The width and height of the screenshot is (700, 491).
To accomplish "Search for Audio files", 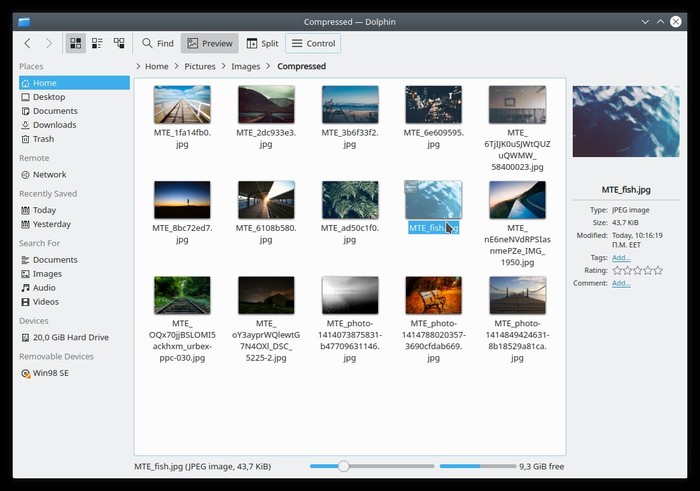I will click(74, 288).
